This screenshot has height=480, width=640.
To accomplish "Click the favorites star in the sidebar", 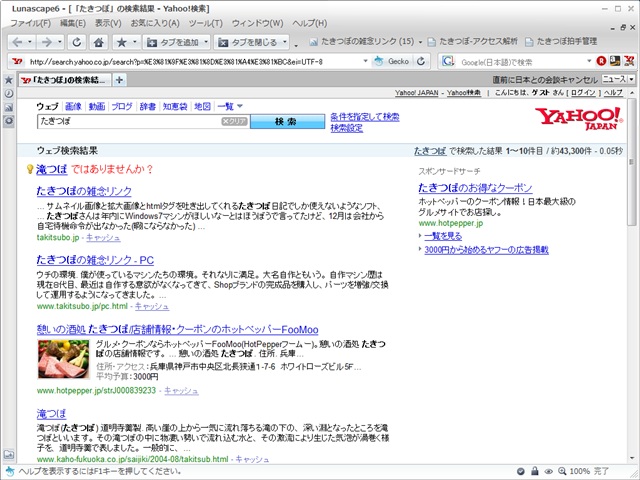I will coord(8,80).
